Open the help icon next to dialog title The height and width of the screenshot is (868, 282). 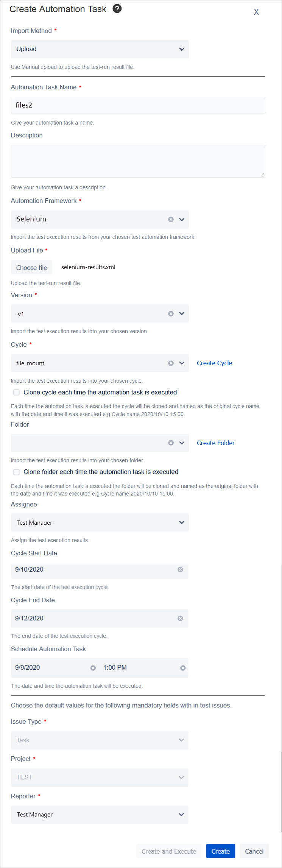117,8
